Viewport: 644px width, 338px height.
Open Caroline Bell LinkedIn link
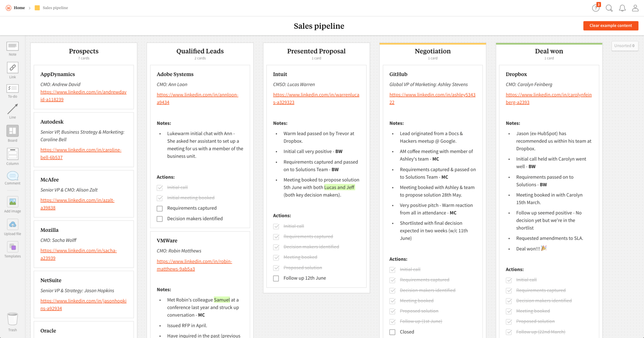(81, 154)
